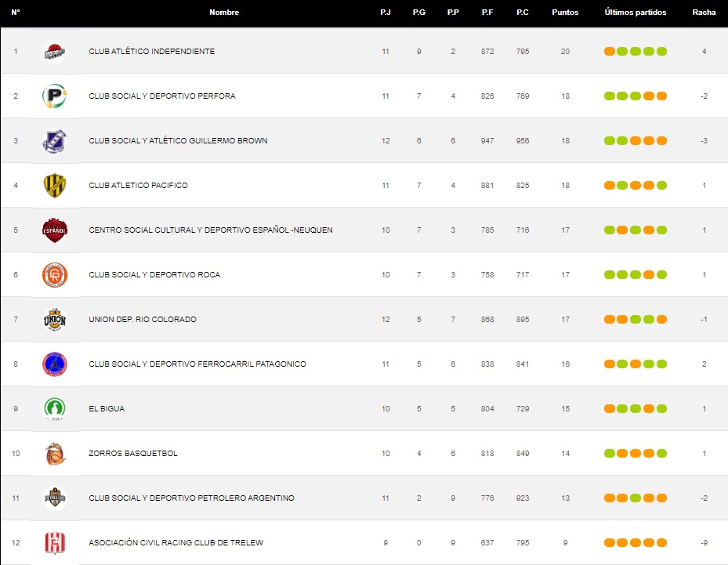Click the Español Neuquén red logo
This screenshot has width=728, height=565.
tap(54, 230)
